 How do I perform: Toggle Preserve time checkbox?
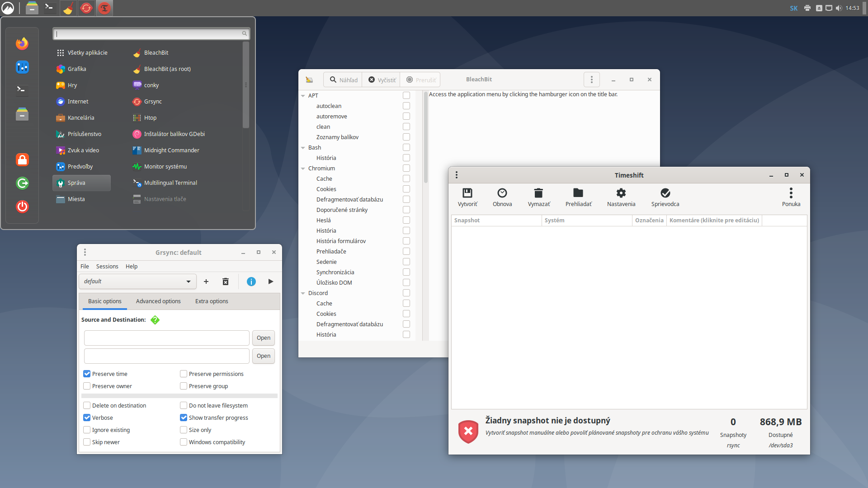[87, 374]
